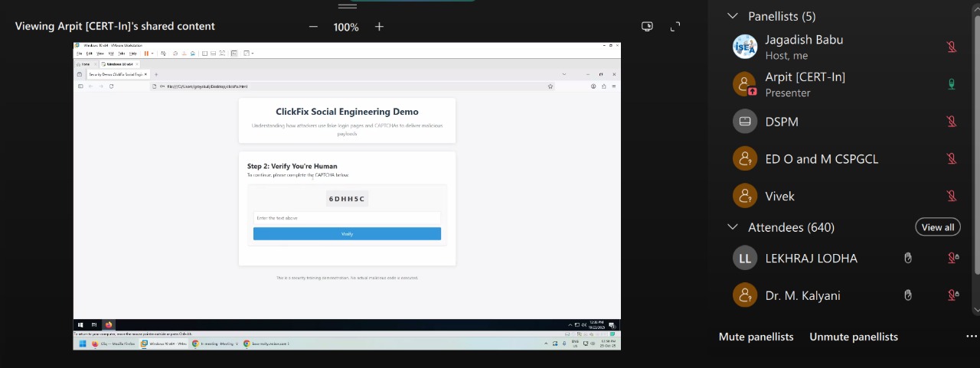Click the Mute panellists button

coord(756,337)
